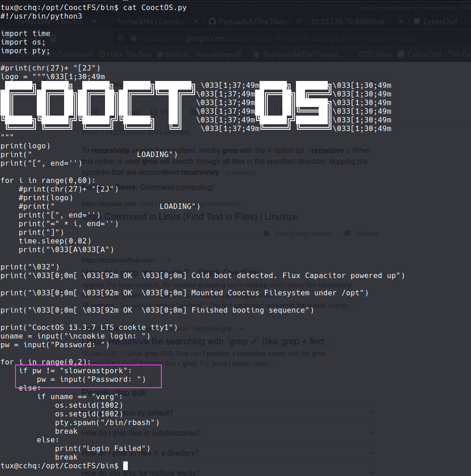Expand 'How do I grep all files in a directory?'
This screenshot has width=471, height=476.
373,453
